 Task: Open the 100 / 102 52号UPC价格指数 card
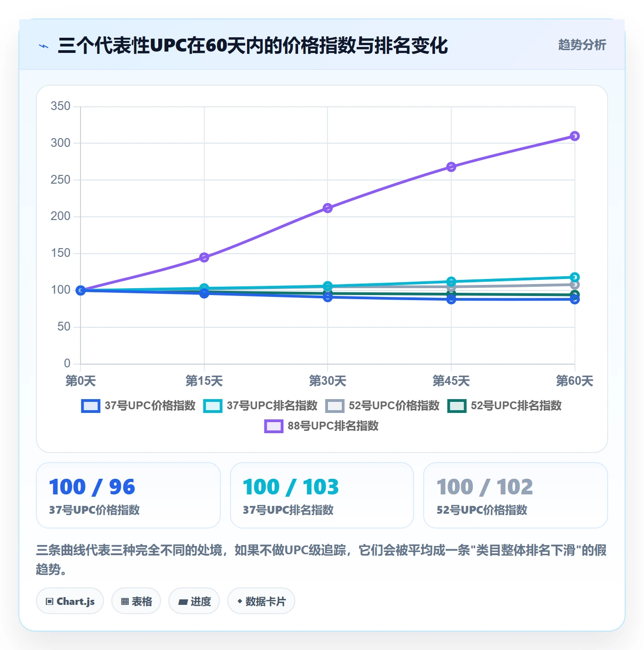pyautogui.click(x=516, y=495)
